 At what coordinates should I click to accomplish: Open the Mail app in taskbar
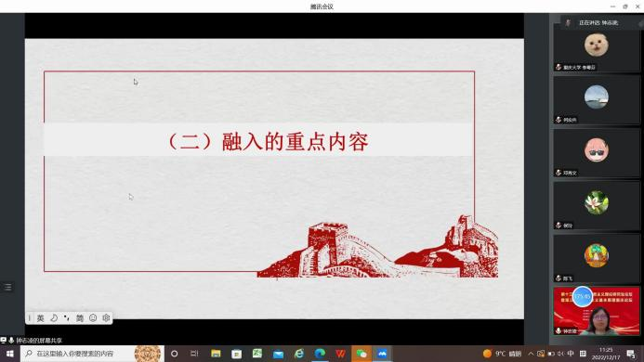pos(278,354)
